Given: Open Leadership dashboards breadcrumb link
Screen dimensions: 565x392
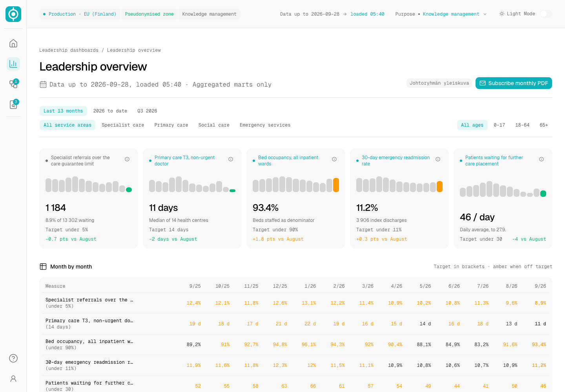Looking at the screenshot, I should [x=69, y=50].
